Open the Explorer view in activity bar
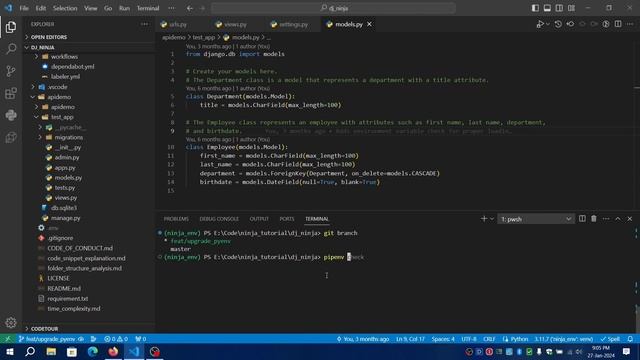Screen dimensions: 640x360 pos(11,27)
